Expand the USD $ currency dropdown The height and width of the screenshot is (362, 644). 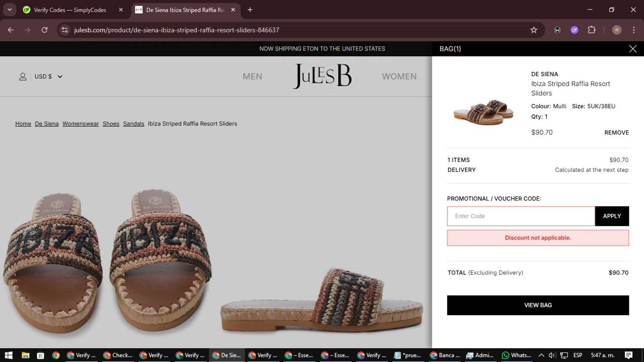point(49,76)
